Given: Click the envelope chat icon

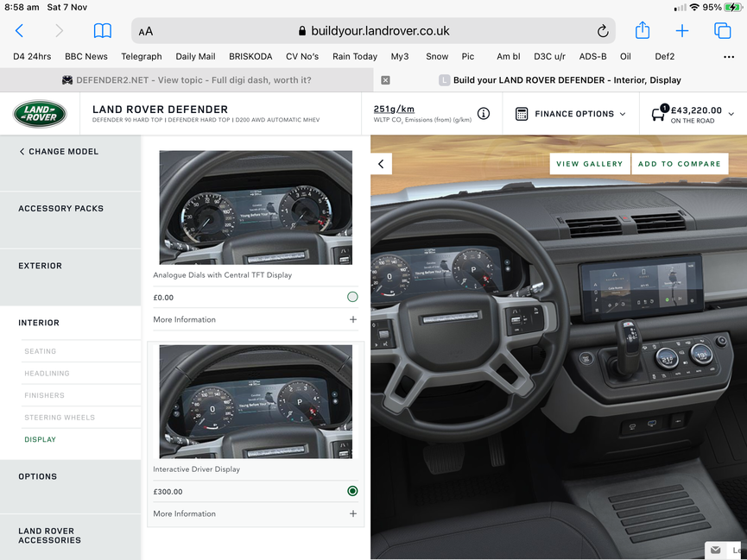Looking at the screenshot, I should tap(716, 550).
